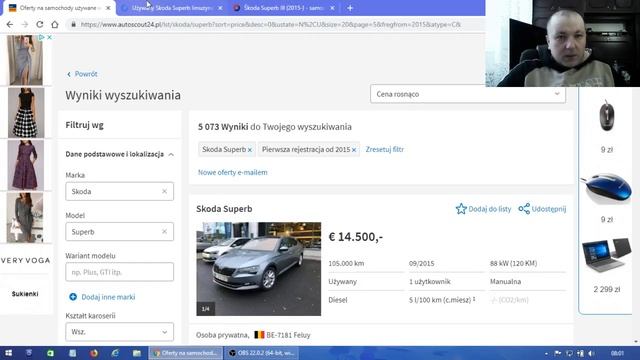This screenshot has height=360, width=640.
Task: Select Chrome 'Oferty na samochod...' taskbar window
Action: 186,353
